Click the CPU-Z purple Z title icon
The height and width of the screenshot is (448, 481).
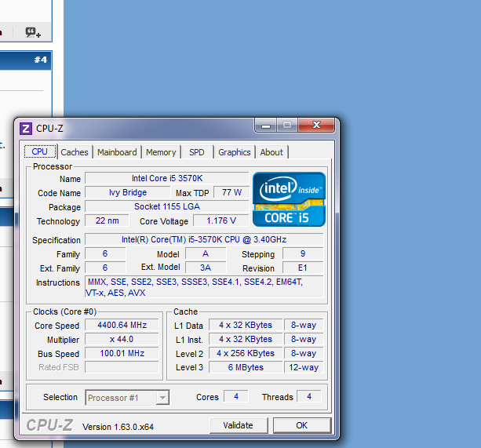tap(26, 129)
